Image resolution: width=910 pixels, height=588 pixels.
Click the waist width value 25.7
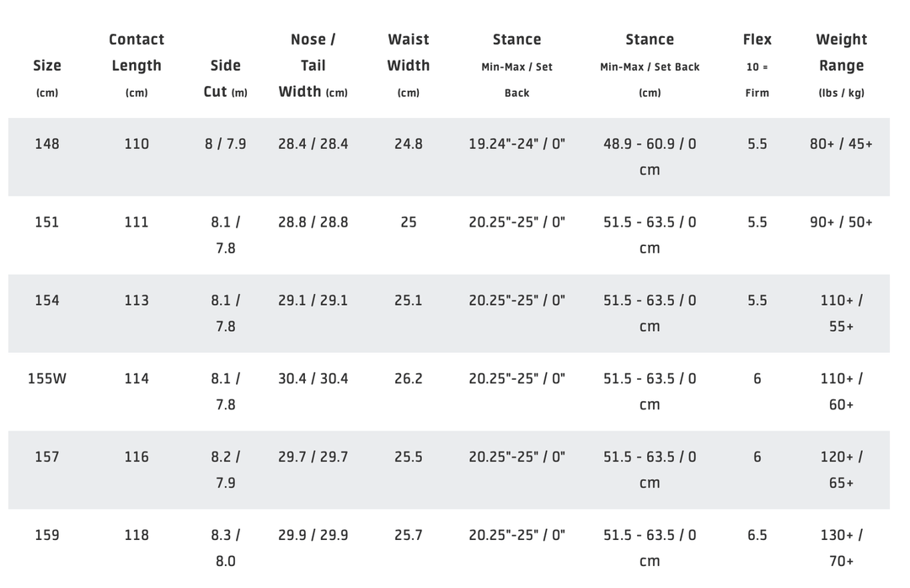click(409, 535)
